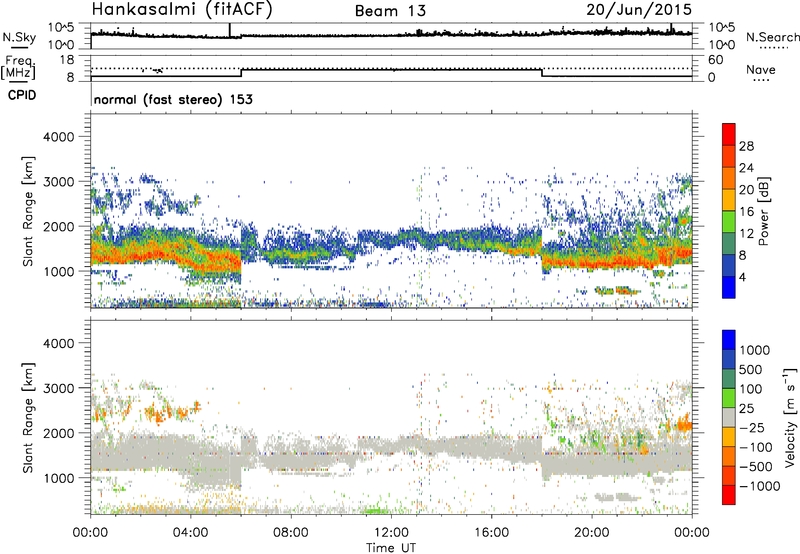Click the date '20/Jun/2015'
This screenshot has width=800, height=554.
point(639,10)
